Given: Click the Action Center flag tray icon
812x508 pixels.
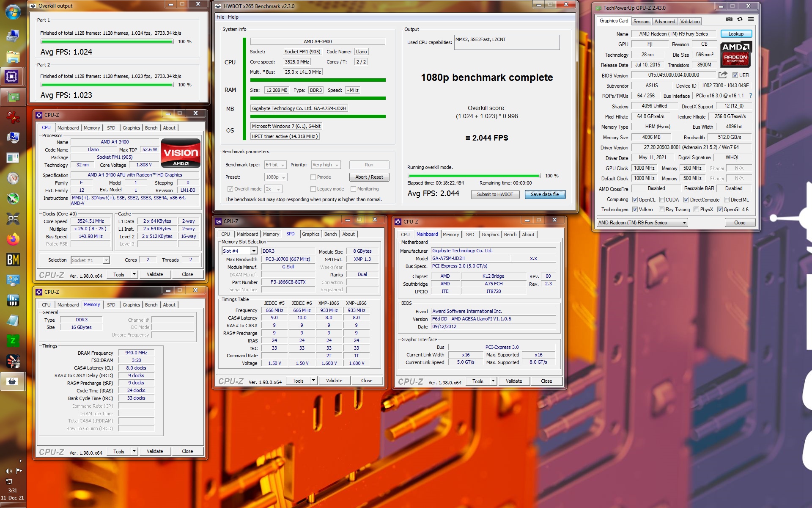Looking at the screenshot, I should pos(19,471).
